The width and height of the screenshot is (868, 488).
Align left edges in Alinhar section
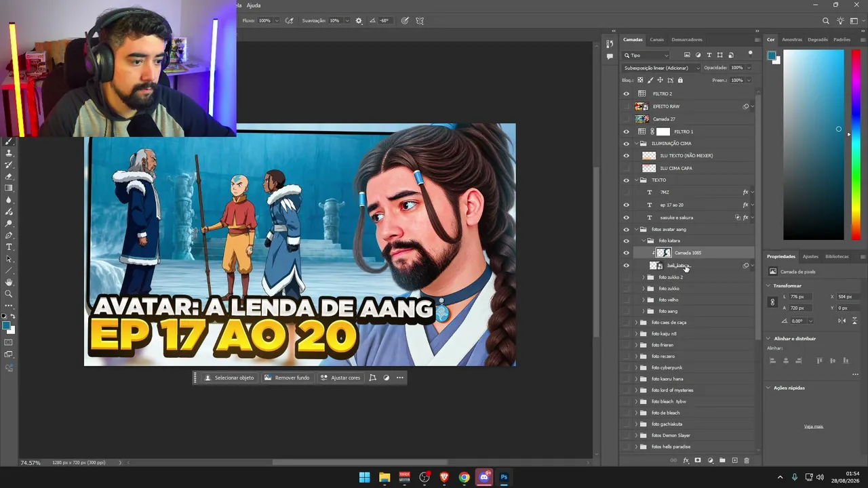click(772, 361)
